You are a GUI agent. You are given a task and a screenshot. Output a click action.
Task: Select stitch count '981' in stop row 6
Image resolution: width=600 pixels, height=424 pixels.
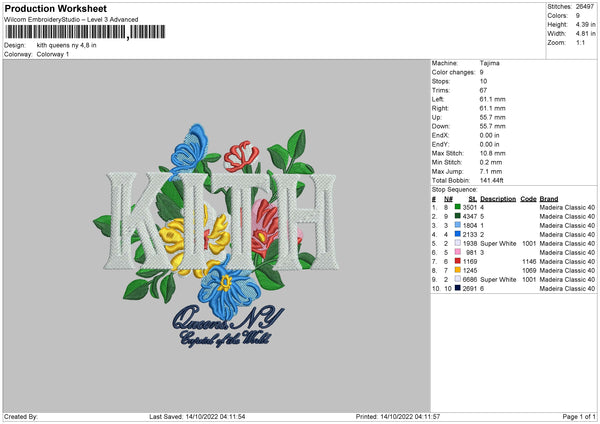(x=471, y=253)
